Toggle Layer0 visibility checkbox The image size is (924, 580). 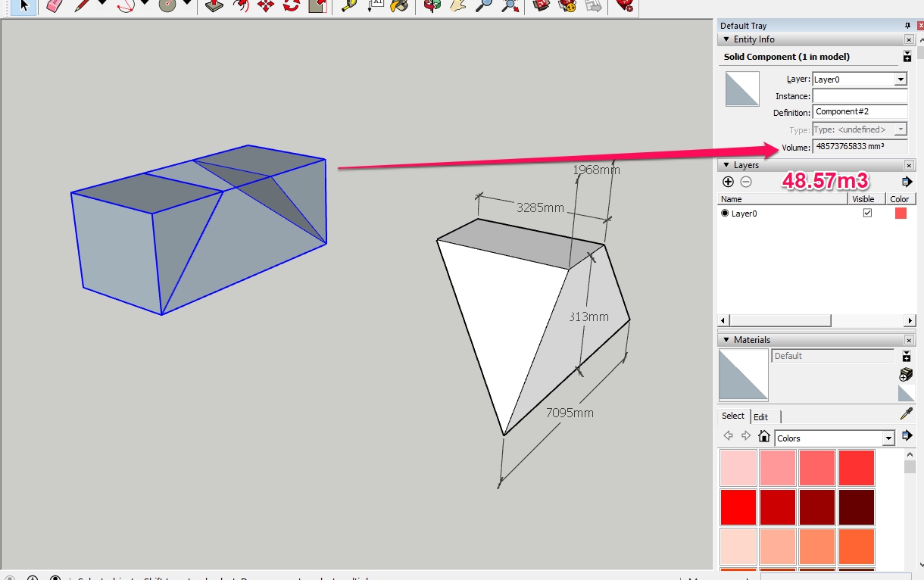coord(867,214)
